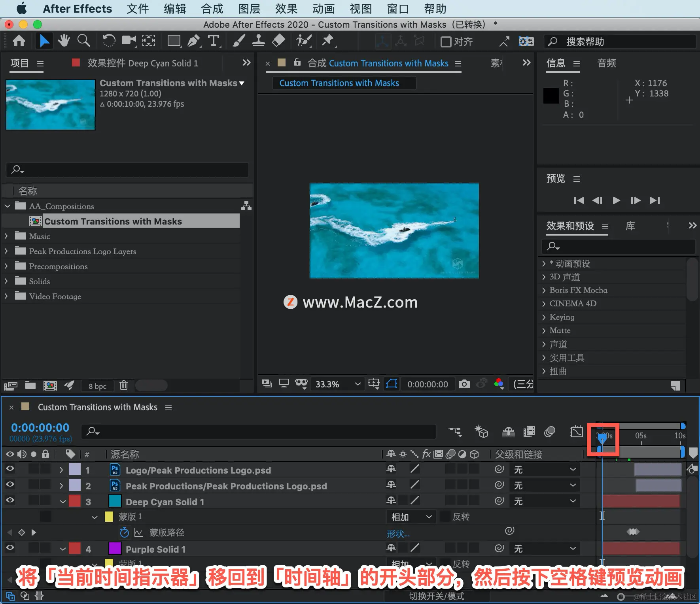
Task: Enable the 对齐 snapping checkbox
Action: (446, 42)
